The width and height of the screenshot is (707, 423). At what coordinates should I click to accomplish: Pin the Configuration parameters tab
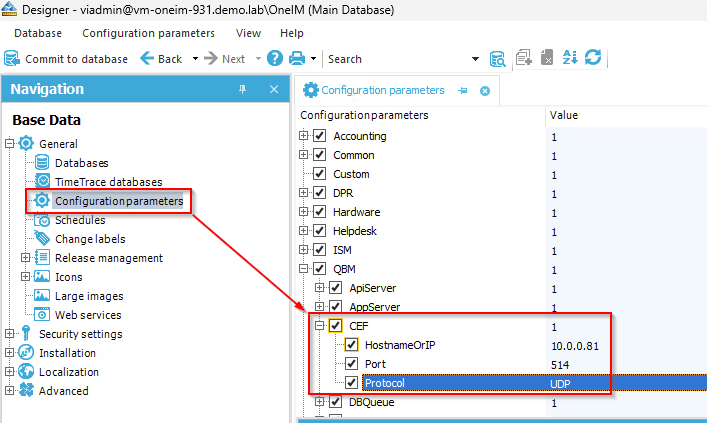coord(463,91)
